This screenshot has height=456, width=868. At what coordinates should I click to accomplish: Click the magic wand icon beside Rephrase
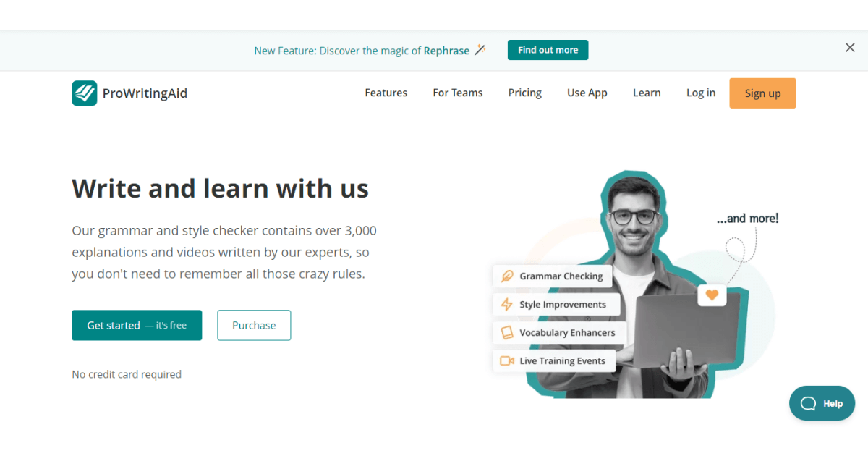(480, 50)
